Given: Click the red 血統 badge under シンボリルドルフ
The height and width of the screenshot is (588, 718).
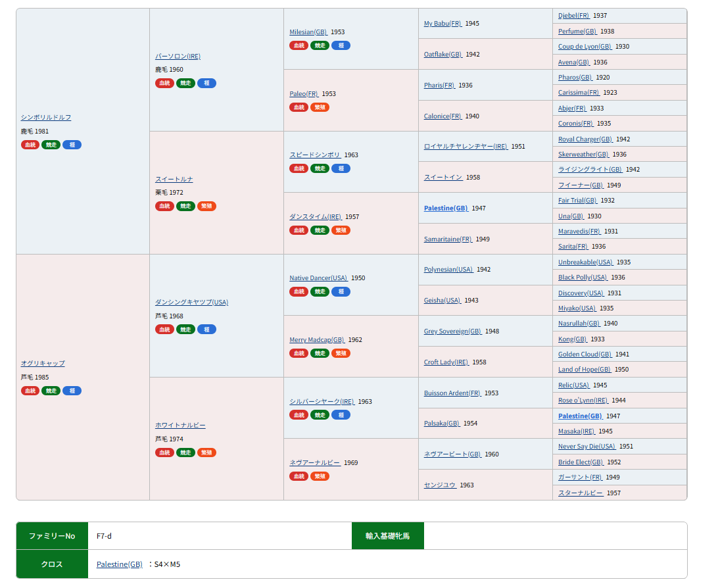Looking at the screenshot, I should point(30,145).
